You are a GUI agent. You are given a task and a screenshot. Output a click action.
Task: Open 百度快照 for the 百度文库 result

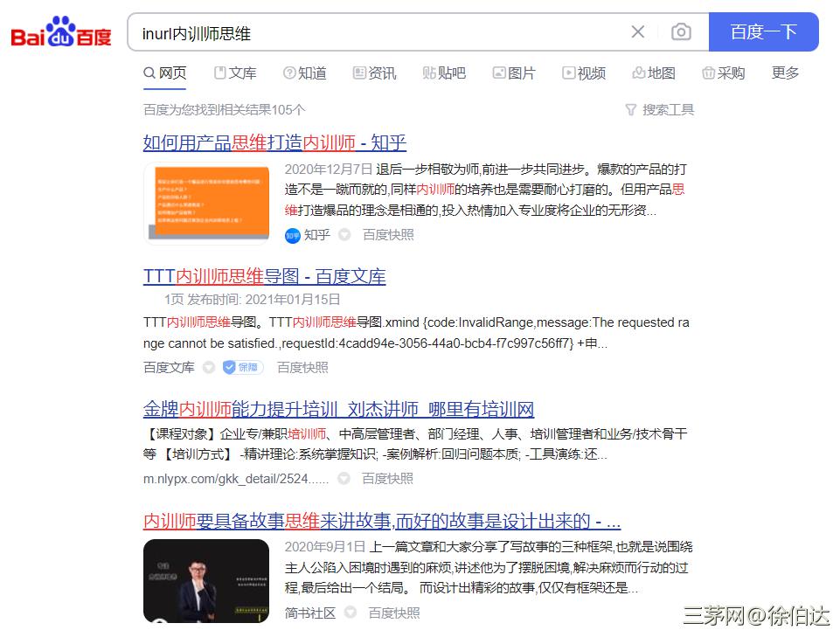302,367
